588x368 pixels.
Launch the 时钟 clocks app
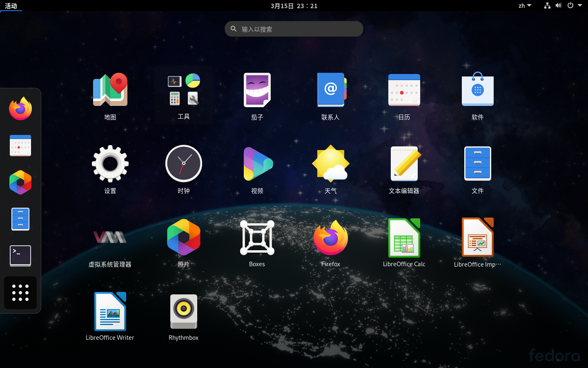click(x=184, y=164)
